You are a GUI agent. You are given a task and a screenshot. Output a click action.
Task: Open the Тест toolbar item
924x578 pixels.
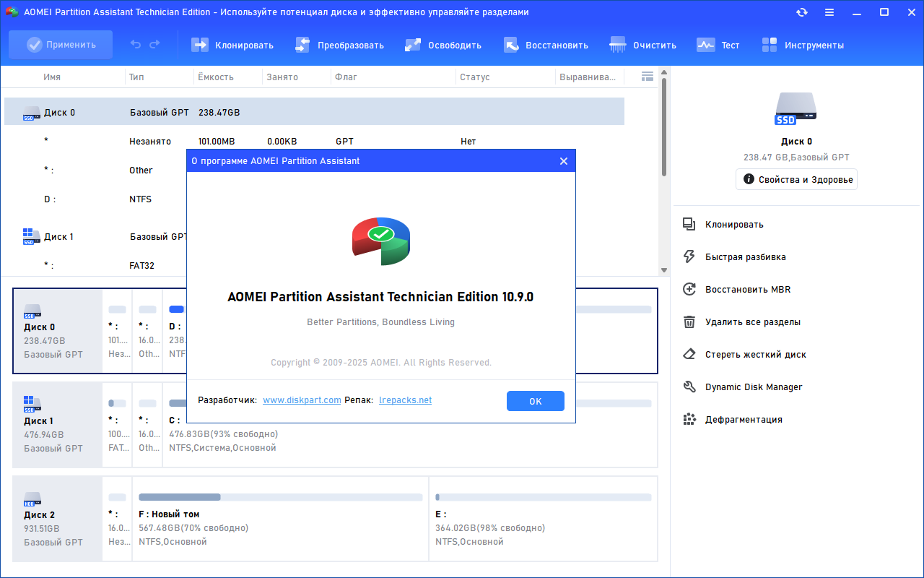click(x=718, y=45)
